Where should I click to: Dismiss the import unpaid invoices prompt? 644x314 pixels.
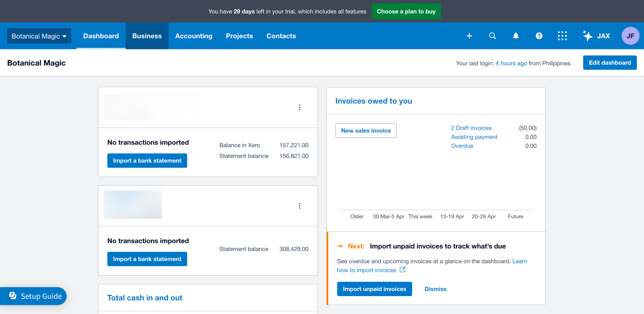click(435, 289)
